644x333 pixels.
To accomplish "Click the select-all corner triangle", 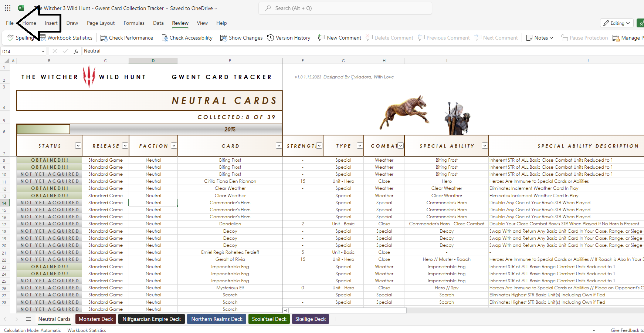I will [x=7, y=61].
